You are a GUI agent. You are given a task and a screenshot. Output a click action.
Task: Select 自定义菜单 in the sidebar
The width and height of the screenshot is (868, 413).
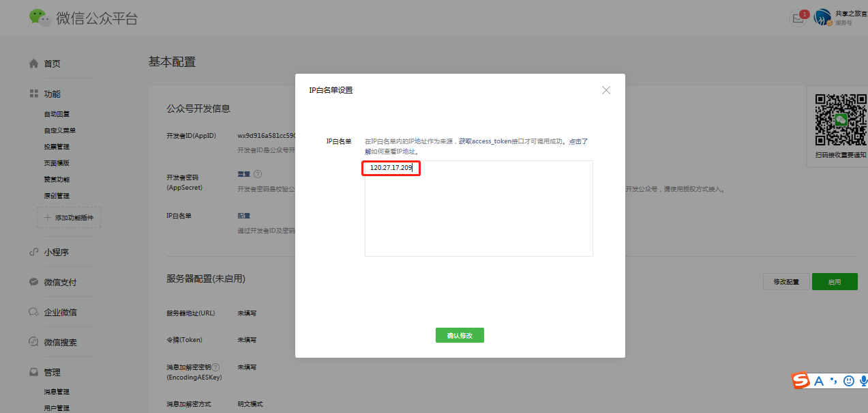61,130
